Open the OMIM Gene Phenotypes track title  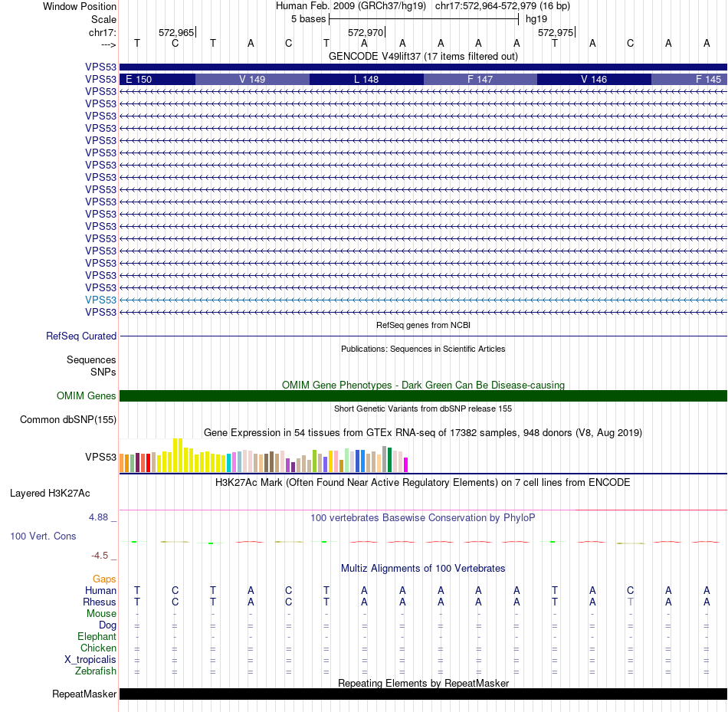(x=423, y=385)
